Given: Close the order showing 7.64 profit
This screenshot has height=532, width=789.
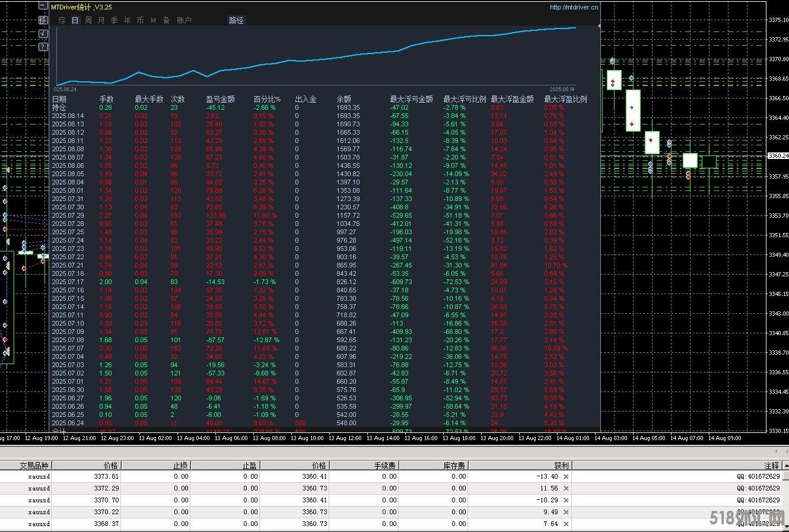Looking at the screenshot, I should coord(566,524).
